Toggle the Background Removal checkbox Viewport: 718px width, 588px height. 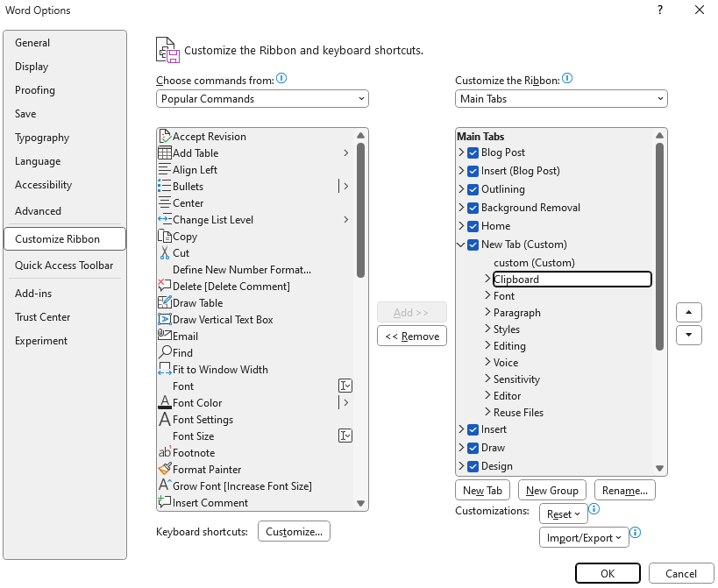click(x=473, y=208)
